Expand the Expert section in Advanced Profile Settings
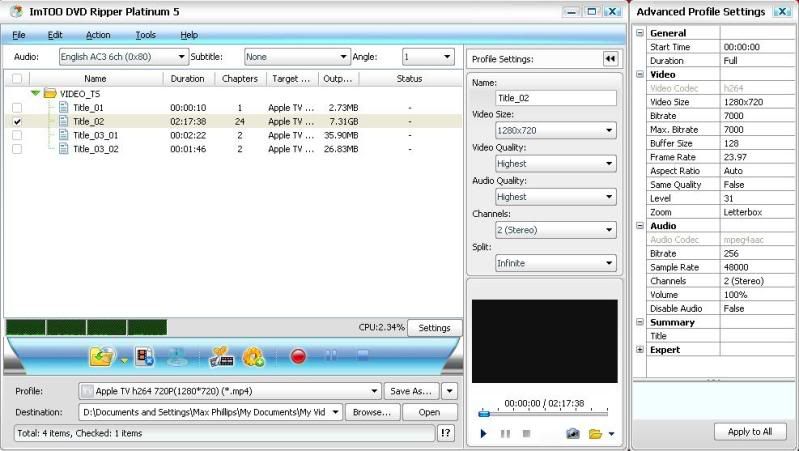 click(640, 350)
